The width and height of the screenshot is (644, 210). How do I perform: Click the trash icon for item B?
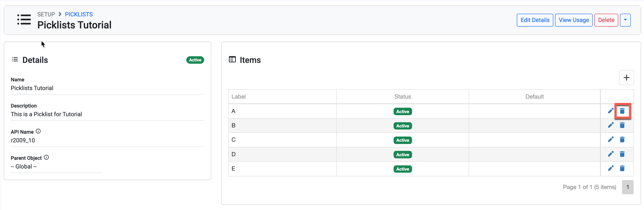pyautogui.click(x=622, y=125)
